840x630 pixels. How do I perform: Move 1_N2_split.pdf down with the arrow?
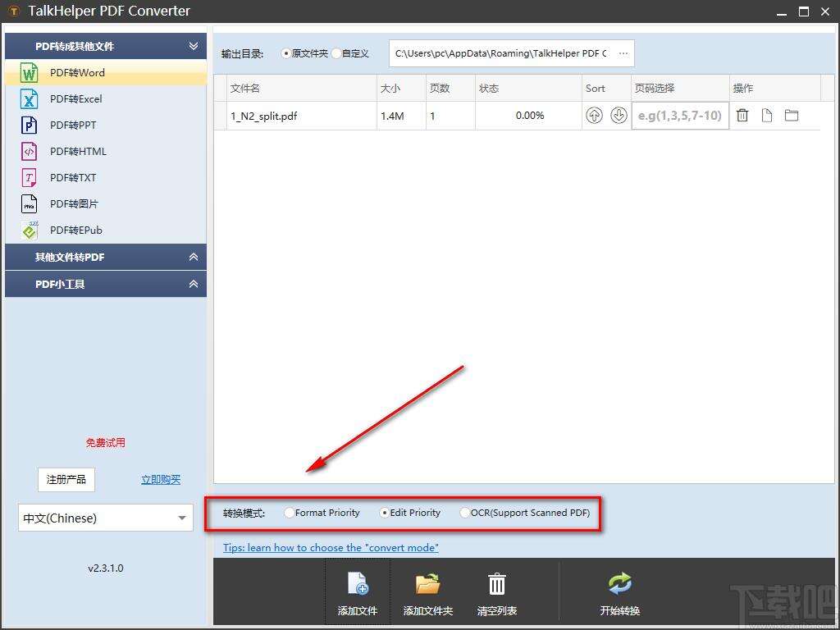(619, 115)
